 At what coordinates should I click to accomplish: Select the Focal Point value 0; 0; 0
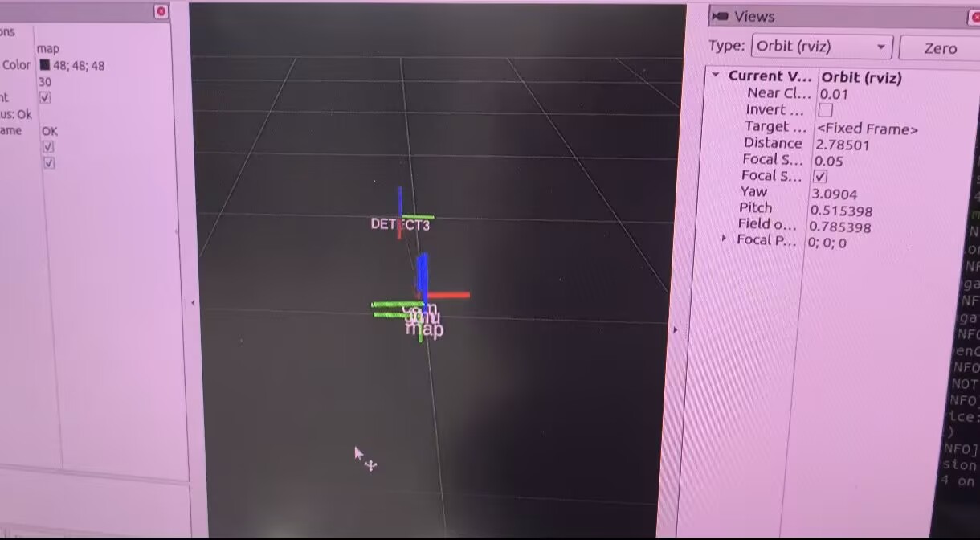(827, 243)
